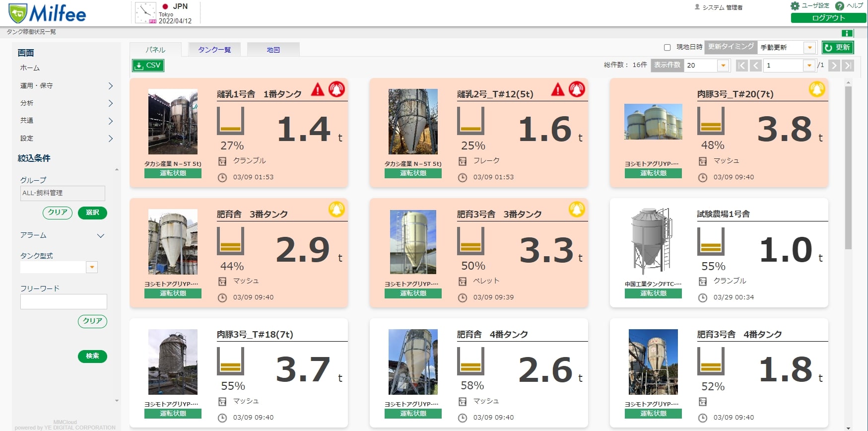Image resolution: width=868 pixels, height=431 pixels.
Task: Go to next page arrow
Action: 834,66
